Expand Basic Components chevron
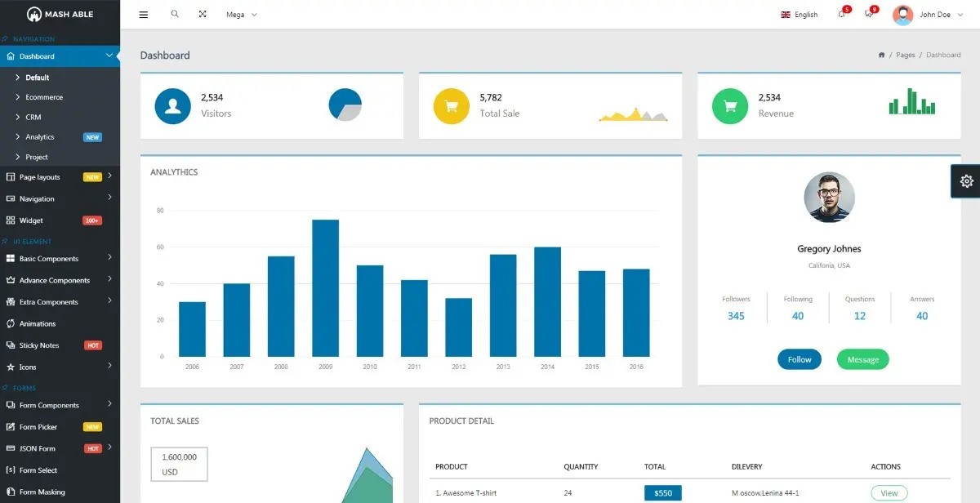980x503 pixels. pyautogui.click(x=109, y=258)
